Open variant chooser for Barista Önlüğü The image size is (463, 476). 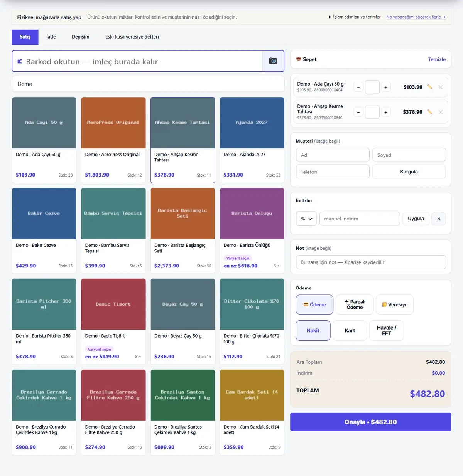pos(276,266)
